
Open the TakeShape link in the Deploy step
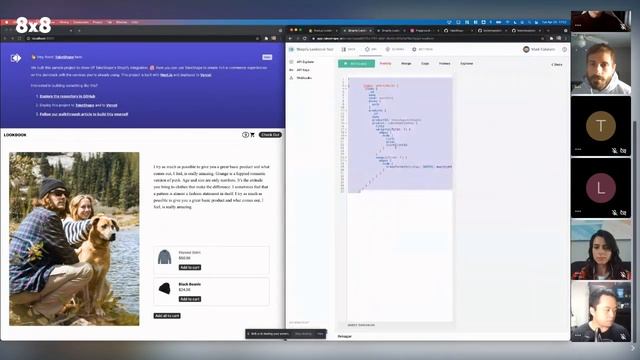coord(84,105)
